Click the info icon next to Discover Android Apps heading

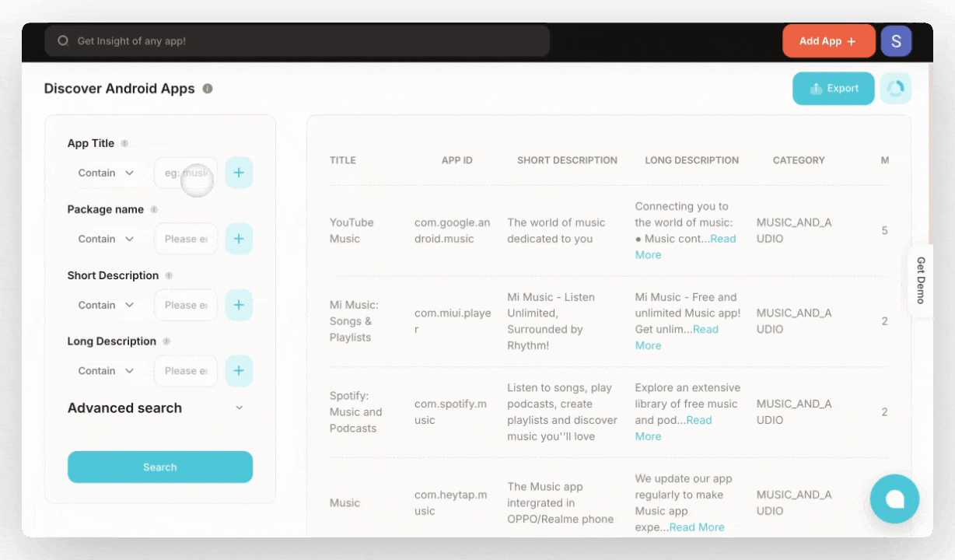[208, 89]
